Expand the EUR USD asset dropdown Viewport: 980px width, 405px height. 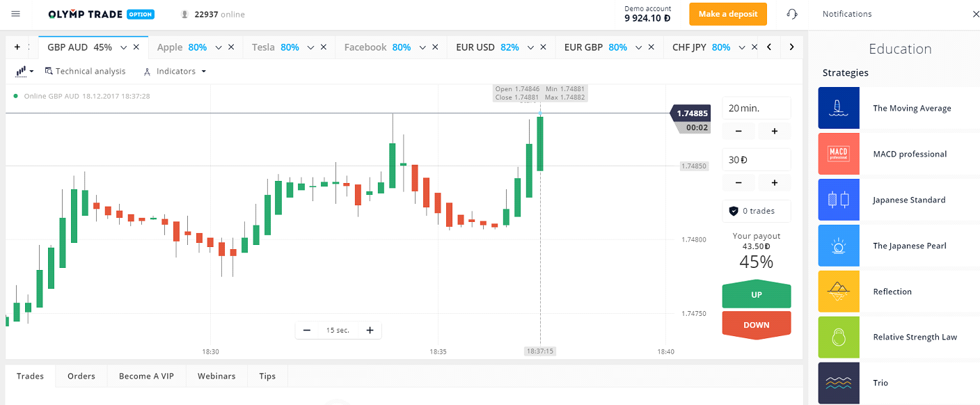[x=530, y=47]
